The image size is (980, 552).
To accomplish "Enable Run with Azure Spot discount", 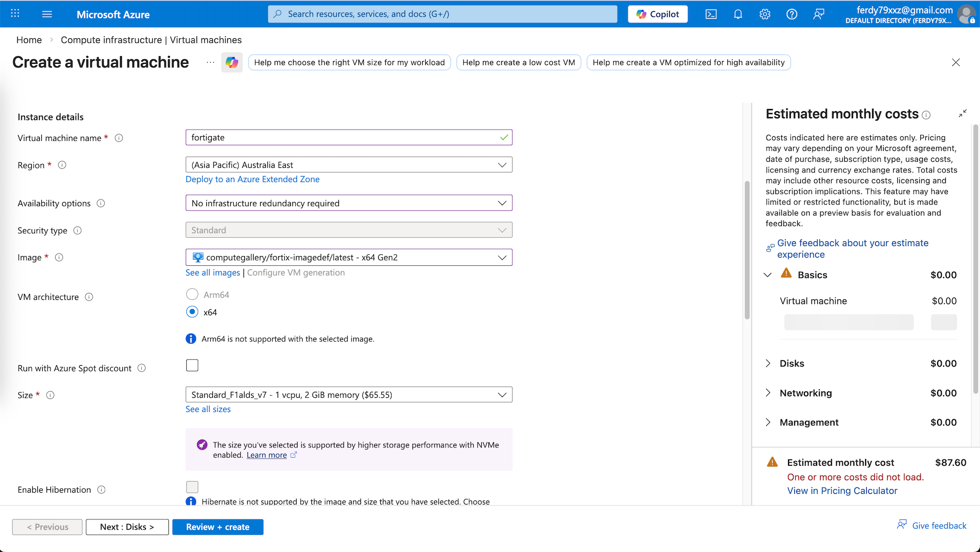I will coord(192,365).
